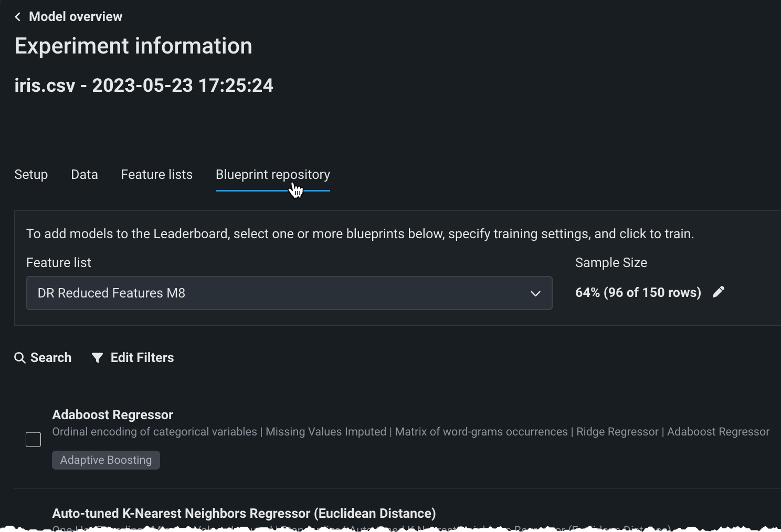Image resolution: width=781 pixels, height=532 pixels.
Task: Switch to the Setup tab
Action: tap(31, 175)
